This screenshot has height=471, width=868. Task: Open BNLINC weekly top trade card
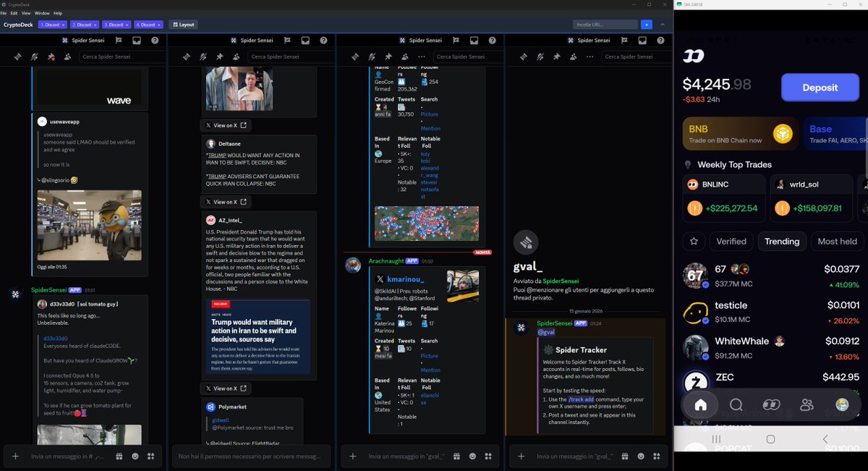[x=724, y=198]
